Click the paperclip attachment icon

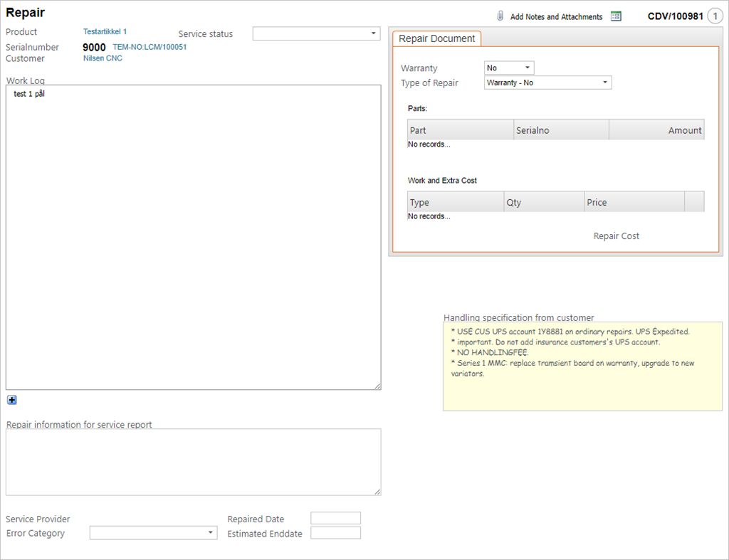pos(500,16)
